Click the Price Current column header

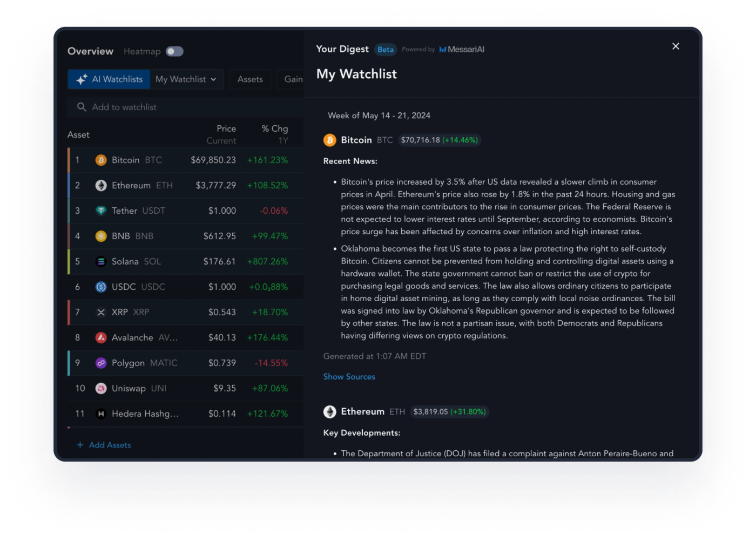pos(221,134)
